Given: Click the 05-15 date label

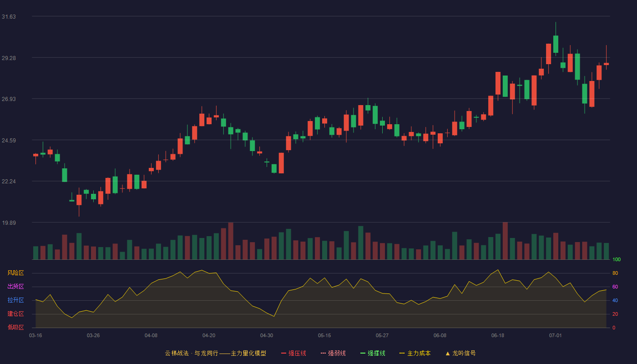Looking at the screenshot, I should [324, 335].
